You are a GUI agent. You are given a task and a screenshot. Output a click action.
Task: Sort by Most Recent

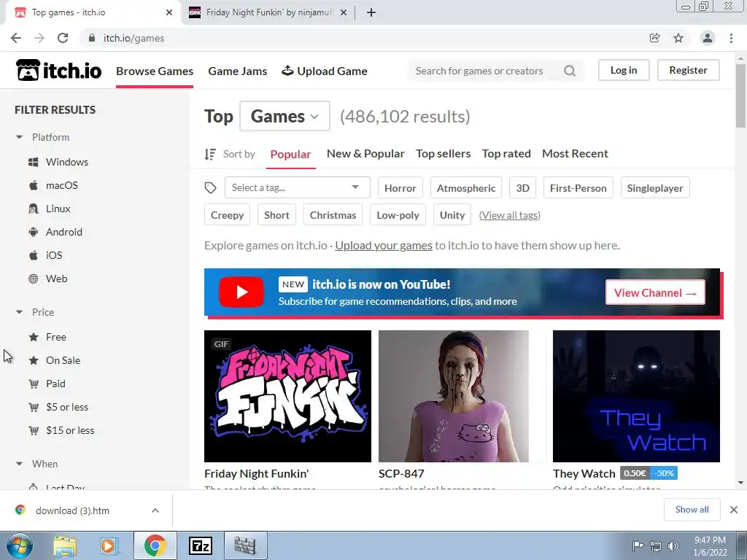click(x=575, y=153)
